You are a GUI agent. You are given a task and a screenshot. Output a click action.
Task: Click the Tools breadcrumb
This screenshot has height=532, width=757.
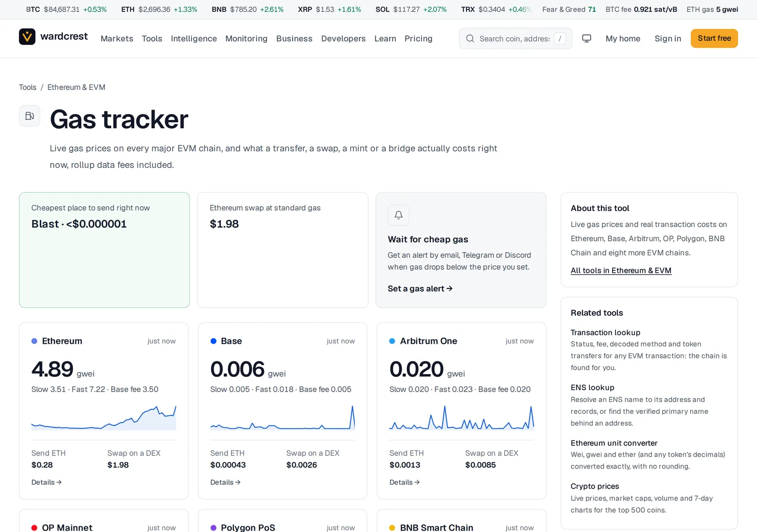[x=27, y=87]
